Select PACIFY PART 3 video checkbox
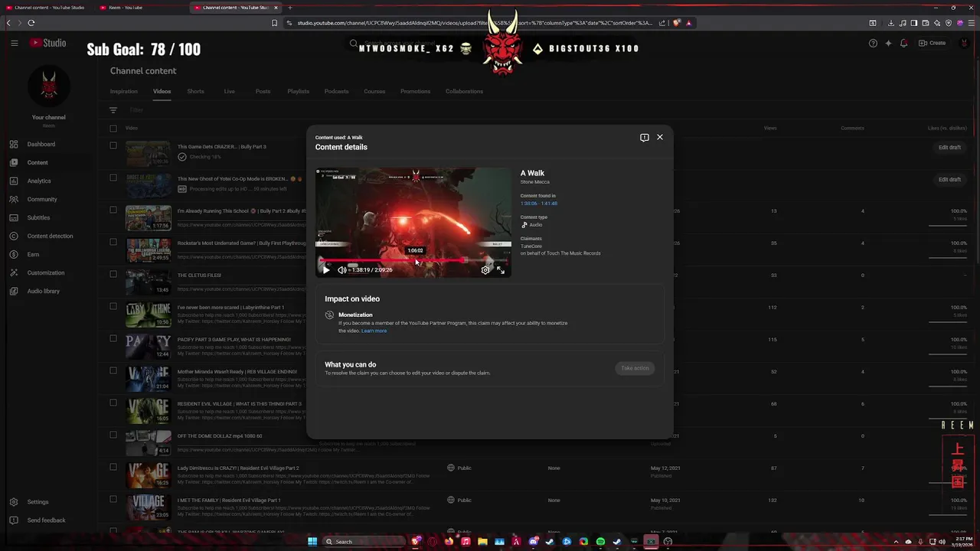This screenshot has height=551, width=980. pos(113,338)
